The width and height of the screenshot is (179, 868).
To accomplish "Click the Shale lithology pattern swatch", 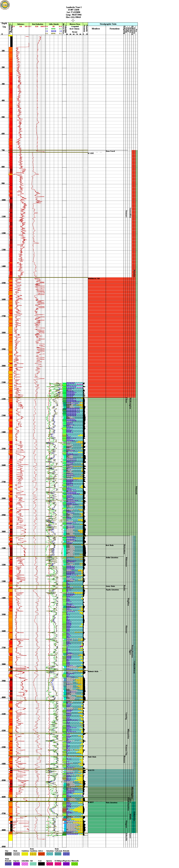I will [17, 854].
